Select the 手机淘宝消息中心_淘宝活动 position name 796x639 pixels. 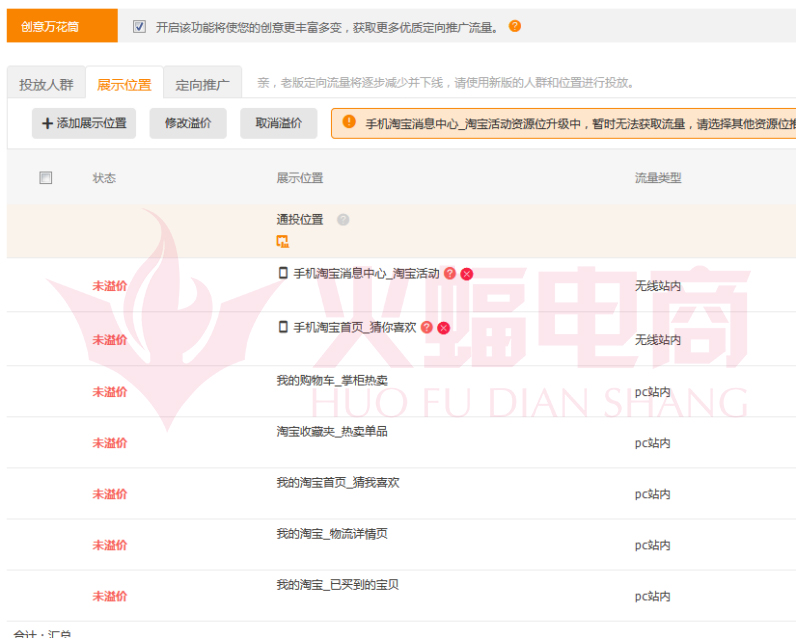tap(366, 274)
